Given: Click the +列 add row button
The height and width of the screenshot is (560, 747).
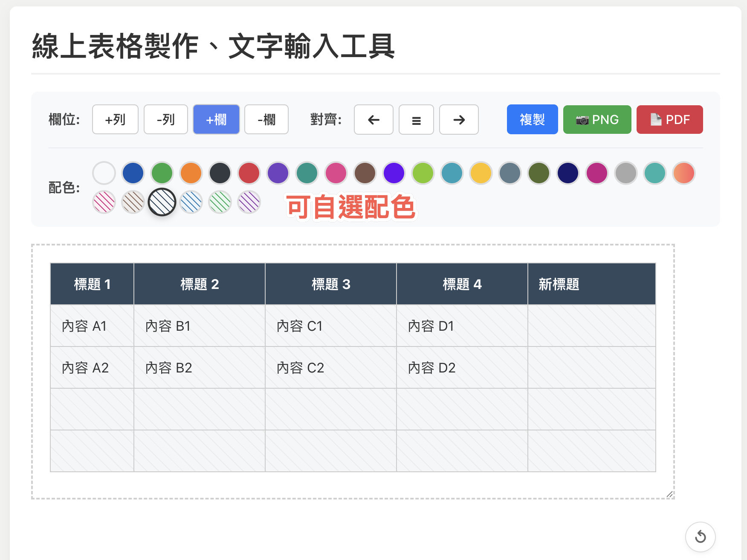Looking at the screenshot, I should (115, 119).
